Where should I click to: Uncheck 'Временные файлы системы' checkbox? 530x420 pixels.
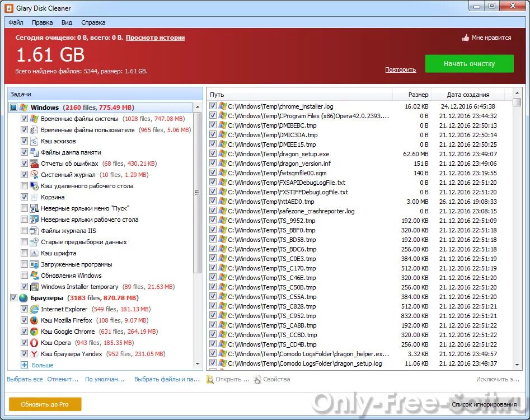(x=24, y=119)
